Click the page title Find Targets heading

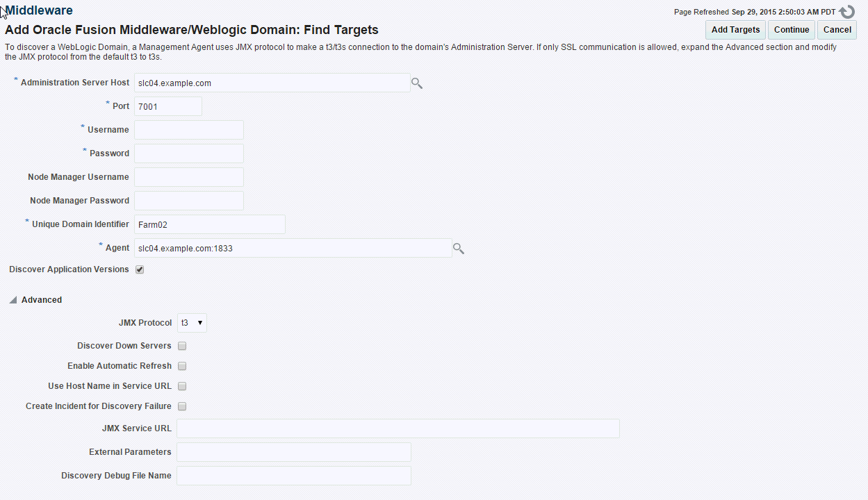coord(192,31)
